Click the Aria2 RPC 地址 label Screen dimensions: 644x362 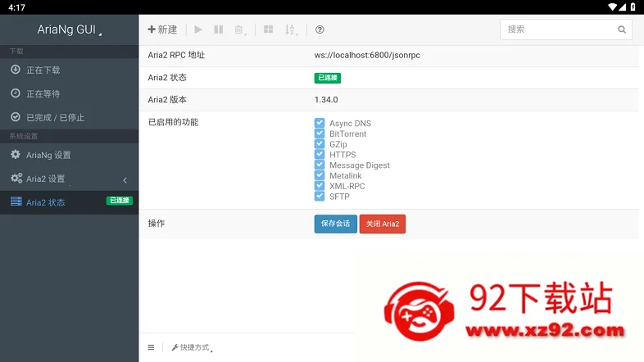pos(176,55)
